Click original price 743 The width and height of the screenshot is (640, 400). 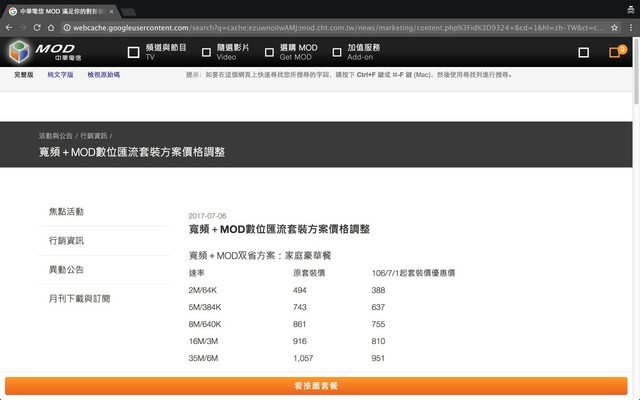(300, 307)
